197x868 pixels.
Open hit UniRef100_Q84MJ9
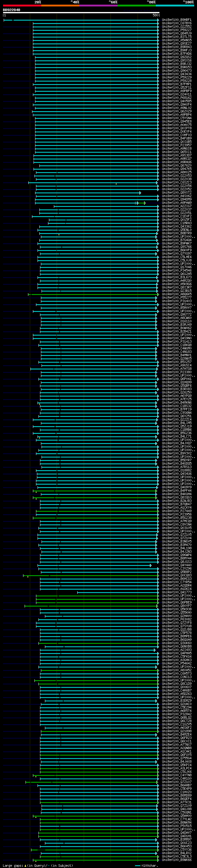point(176,33)
